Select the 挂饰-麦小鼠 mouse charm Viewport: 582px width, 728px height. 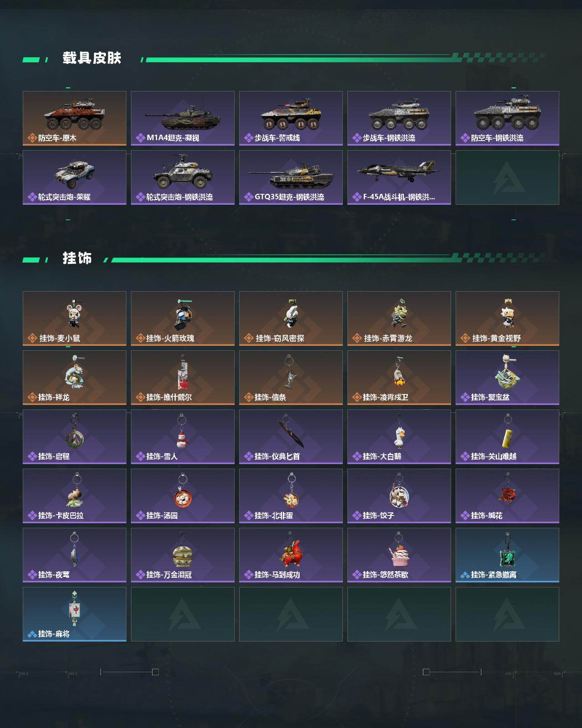pos(75,318)
